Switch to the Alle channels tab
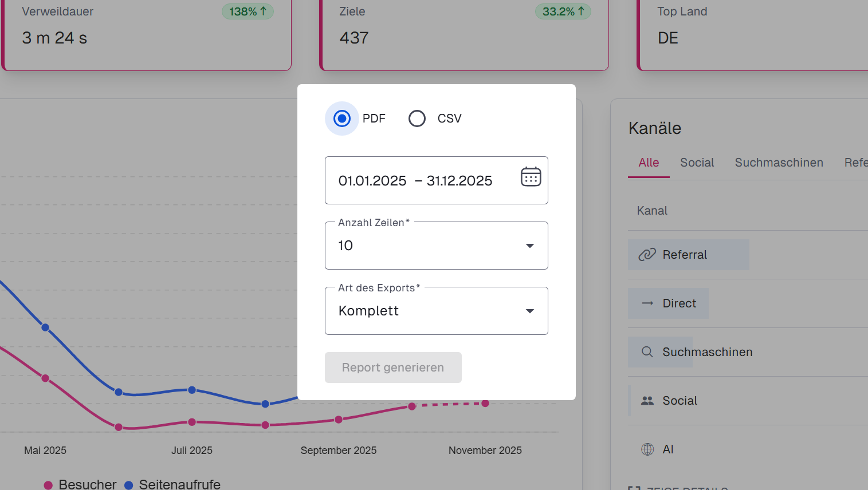The width and height of the screenshot is (868, 490). click(x=649, y=163)
